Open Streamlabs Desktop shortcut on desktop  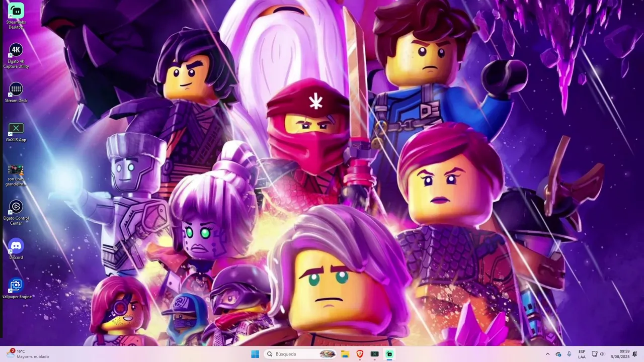coord(16,16)
